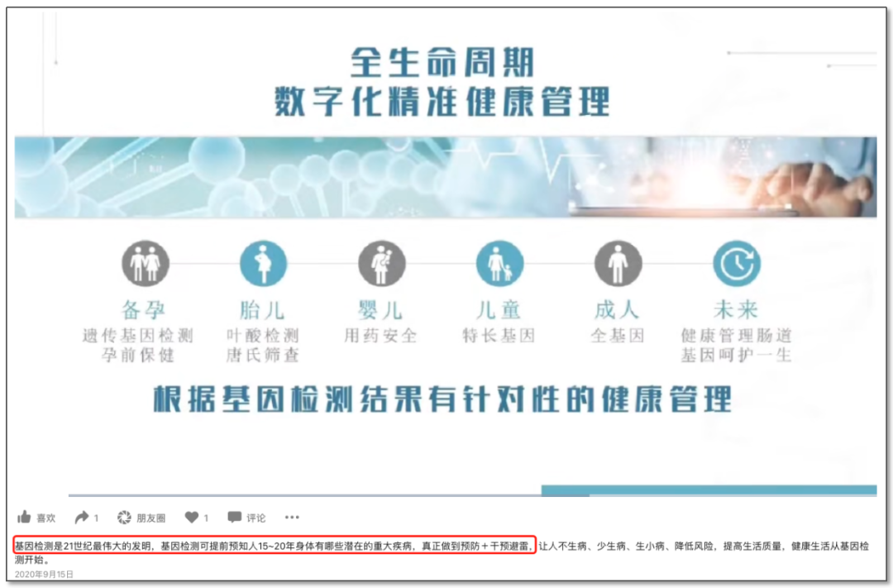Click the 未来 clock icon
893x588 pixels.
pos(736,265)
